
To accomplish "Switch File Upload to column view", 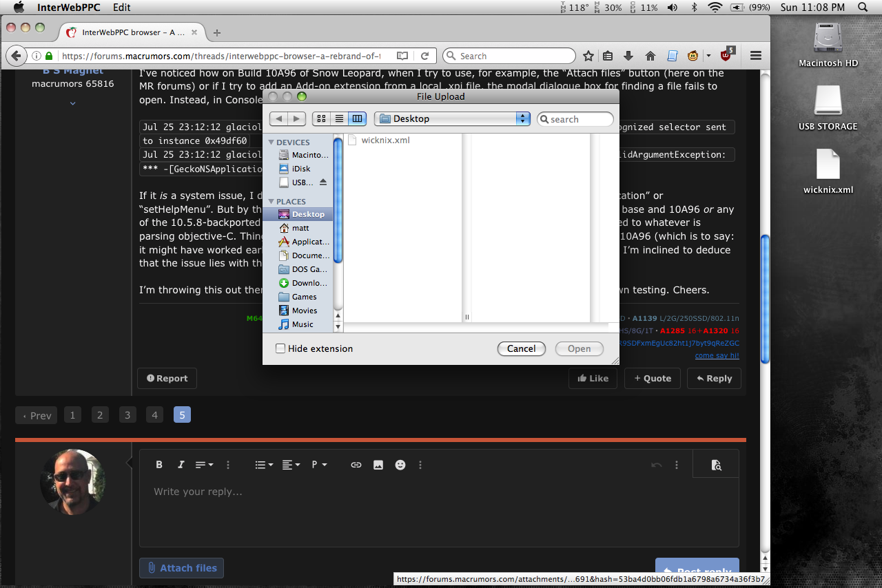I will coord(357,118).
